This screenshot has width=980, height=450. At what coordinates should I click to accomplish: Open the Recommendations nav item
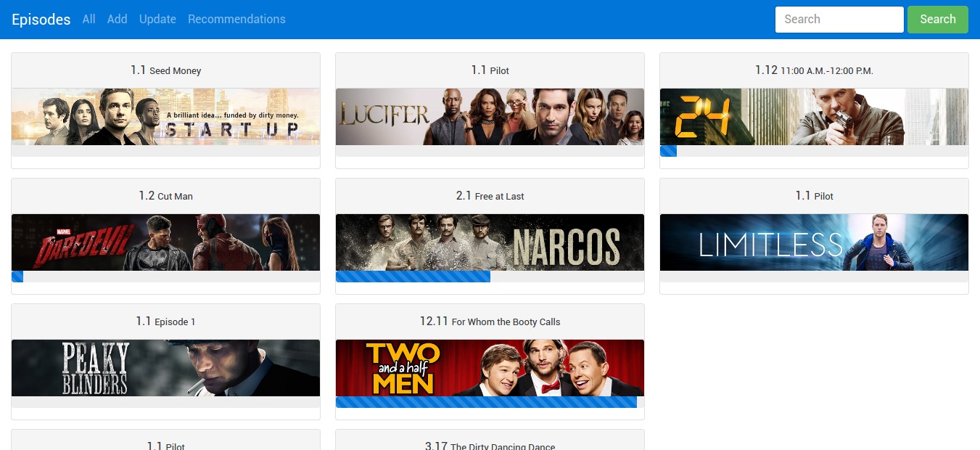(x=236, y=20)
